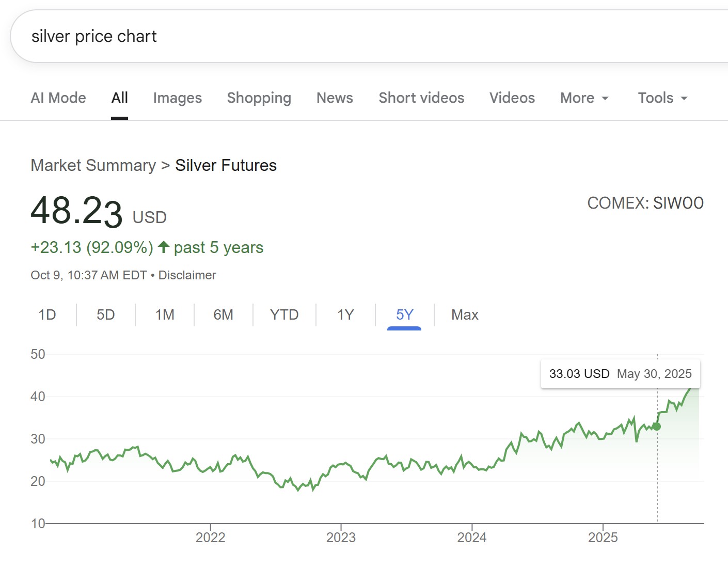The width and height of the screenshot is (728, 568).
Task: Click the Disclaimer link
Action: coord(187,275)
